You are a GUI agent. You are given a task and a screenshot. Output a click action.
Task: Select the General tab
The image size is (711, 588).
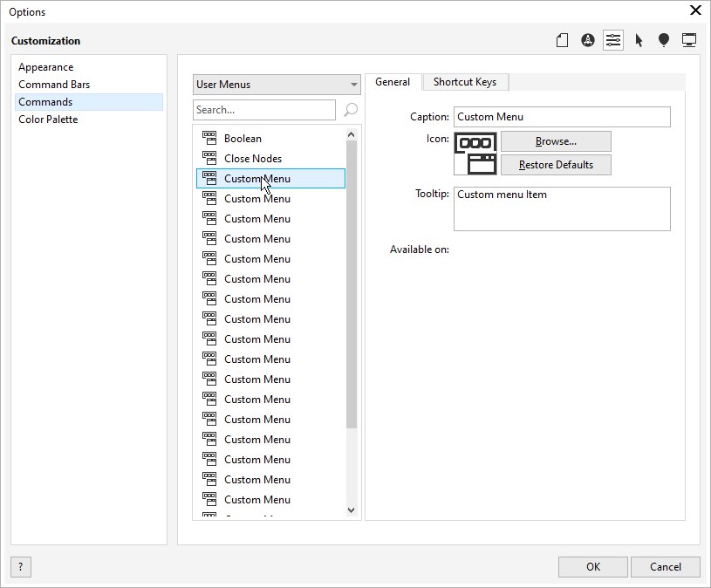(x=393, y=82)
